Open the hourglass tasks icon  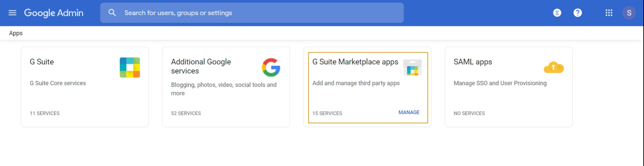click(557, 13)
